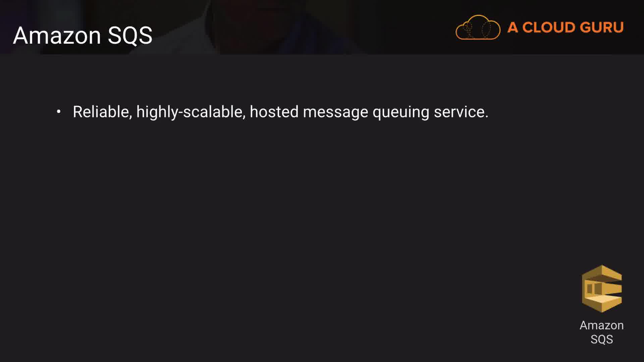Select the word Amazon in the slide title

[57, 35]
